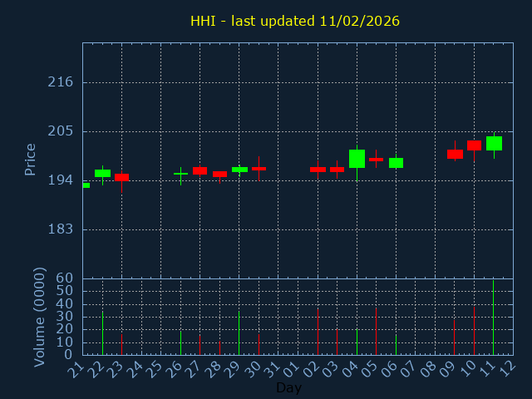Click the red candlestick on day 02
Viewport: 532px width, 399px height.
click(x=318, y=170)
